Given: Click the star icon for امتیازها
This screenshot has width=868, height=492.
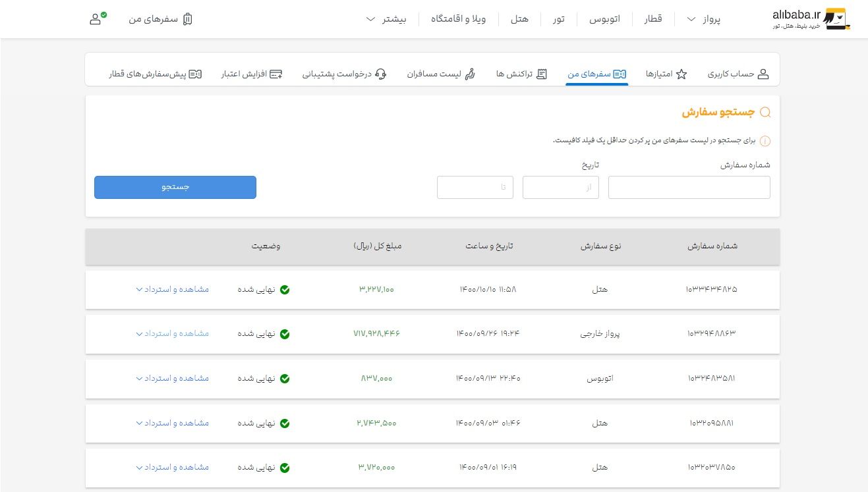Looking at the screenshot, I should [681, 74].
